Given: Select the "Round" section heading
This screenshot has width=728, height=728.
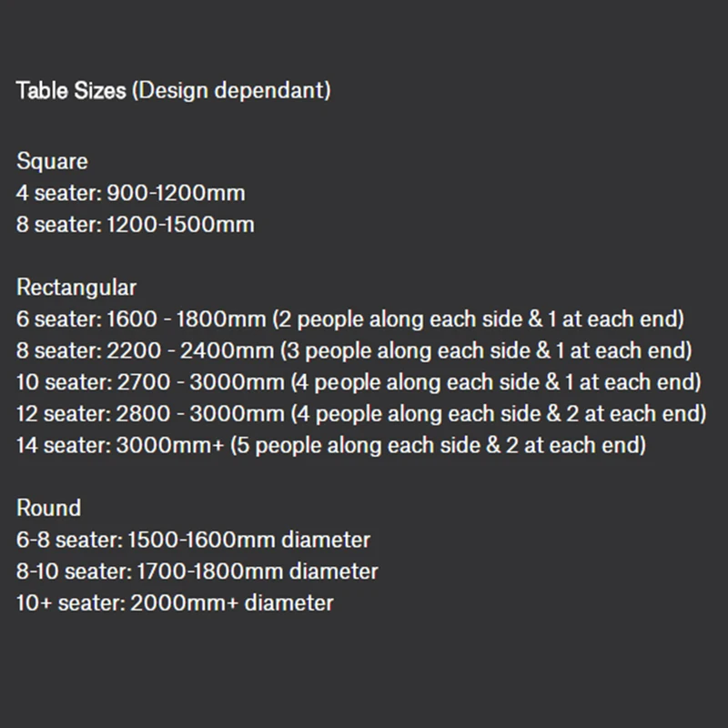Looking at the screenshot, I should coord(48,508).
